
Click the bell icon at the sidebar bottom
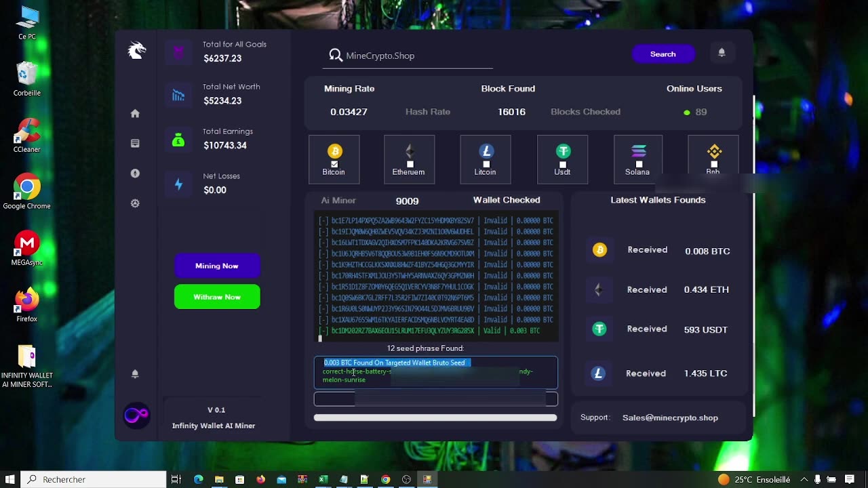135,373
